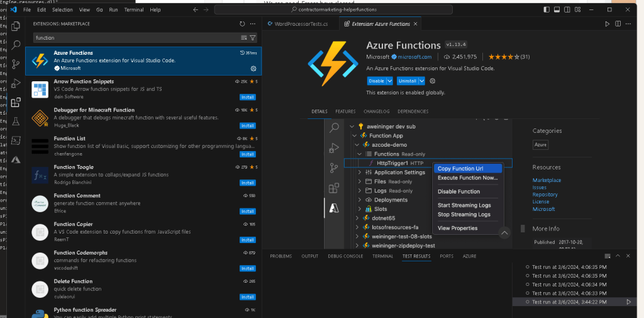The image size is (644, 318).
Task: Maximize the panel size chevron
Action: (618, 256)
